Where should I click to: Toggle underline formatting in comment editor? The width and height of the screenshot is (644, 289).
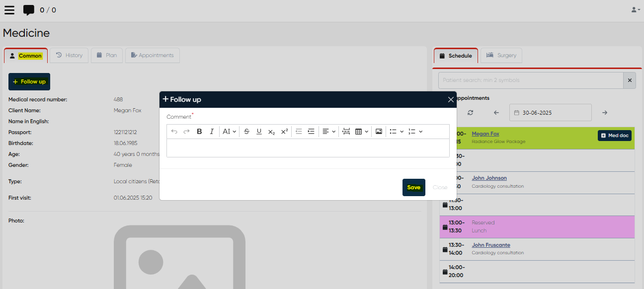coord(259,132)
